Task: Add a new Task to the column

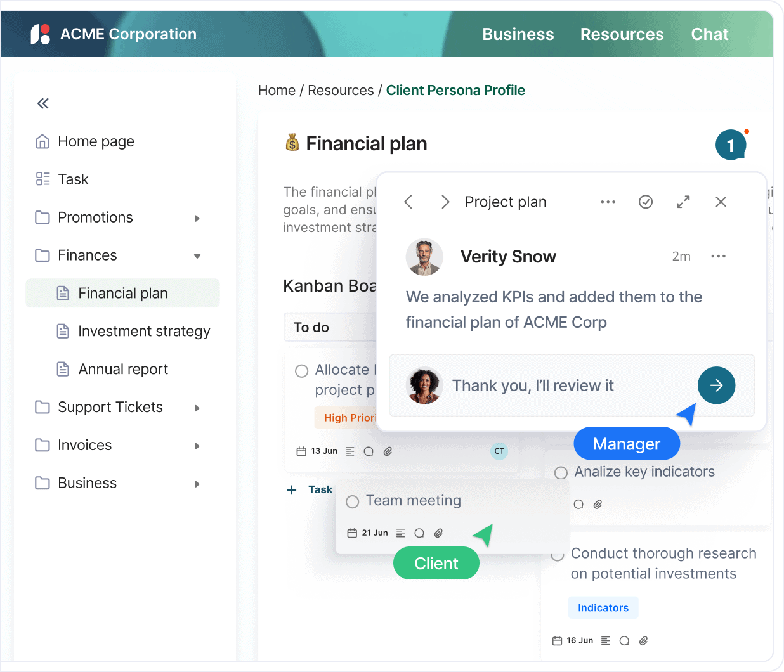Action: pyautogui.click(x=310, y=489)
